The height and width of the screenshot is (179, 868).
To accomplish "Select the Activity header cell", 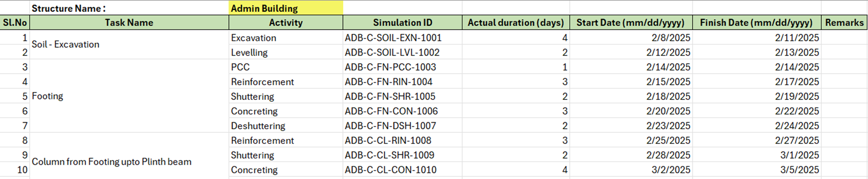I will (x=285, y=23).
